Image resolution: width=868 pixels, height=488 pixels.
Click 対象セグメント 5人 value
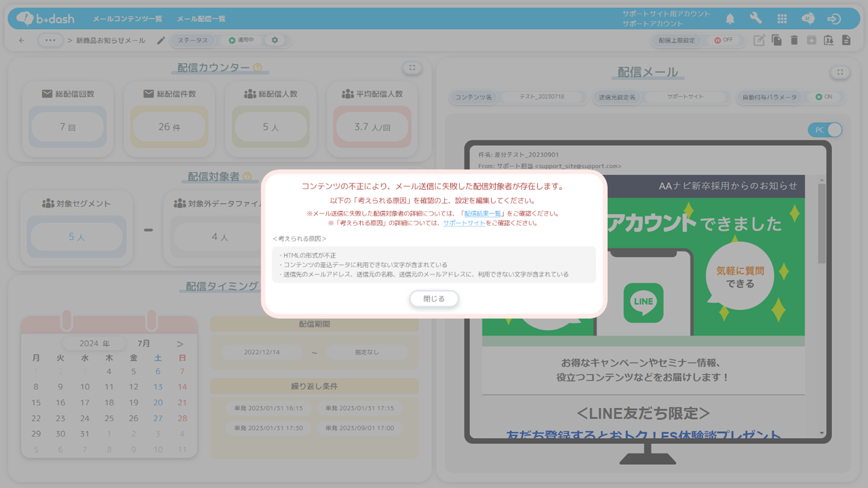coord(77,237)
